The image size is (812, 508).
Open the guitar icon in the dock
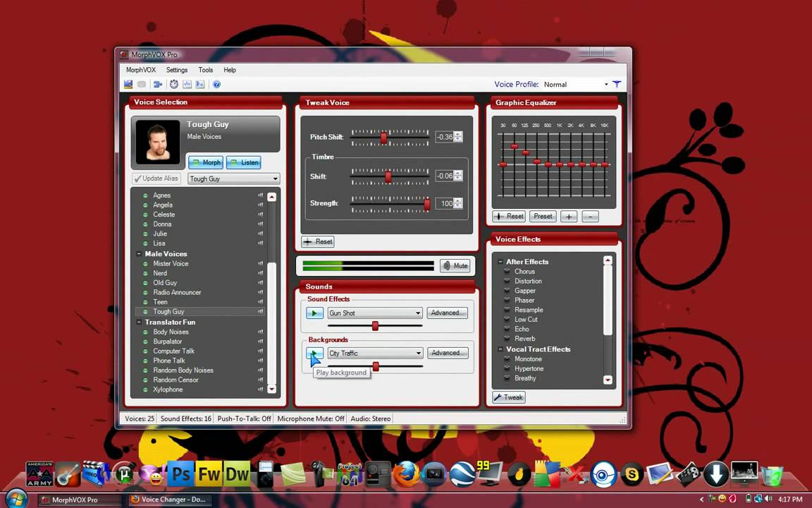click(x=68, y=474)
